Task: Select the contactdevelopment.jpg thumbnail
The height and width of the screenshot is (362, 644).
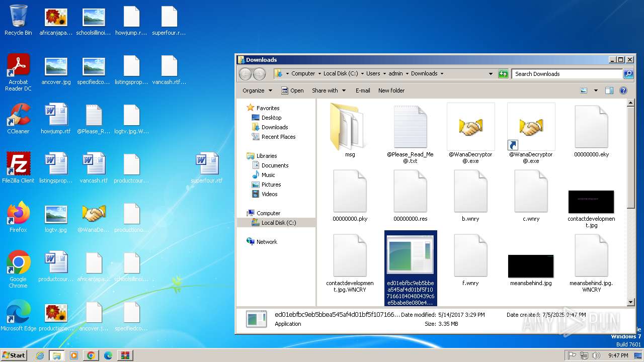Action: (592, 202)
